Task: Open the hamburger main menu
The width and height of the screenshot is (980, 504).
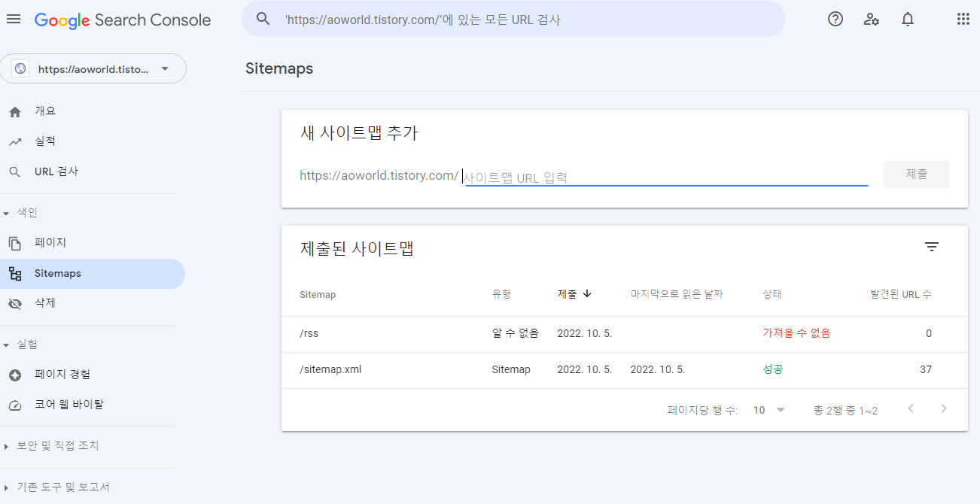Action: pyautogui.click(x=14, y=20)
